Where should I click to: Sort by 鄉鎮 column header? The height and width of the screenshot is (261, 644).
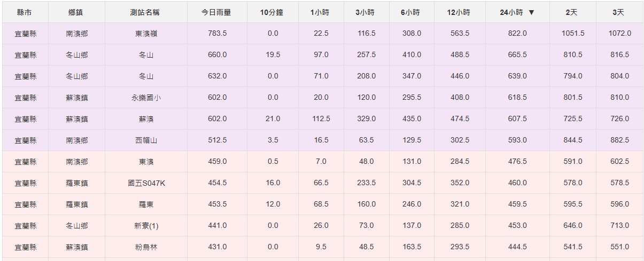point(76,12)
